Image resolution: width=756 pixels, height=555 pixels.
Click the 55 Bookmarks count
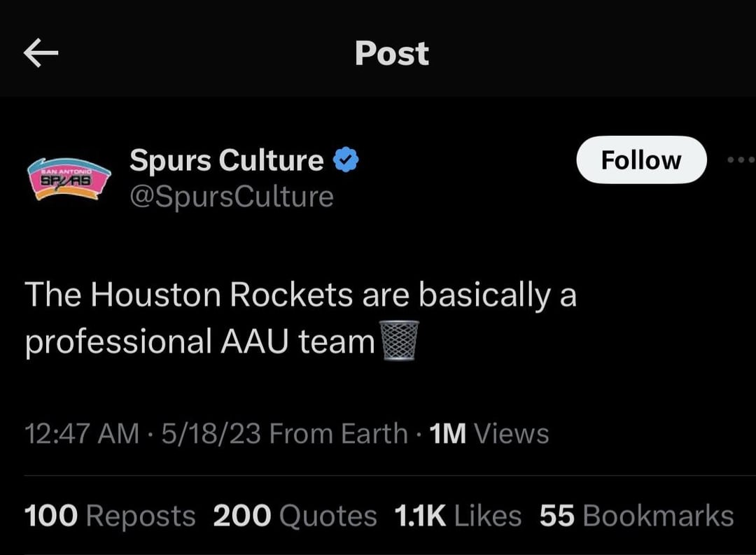pos(636,517)
